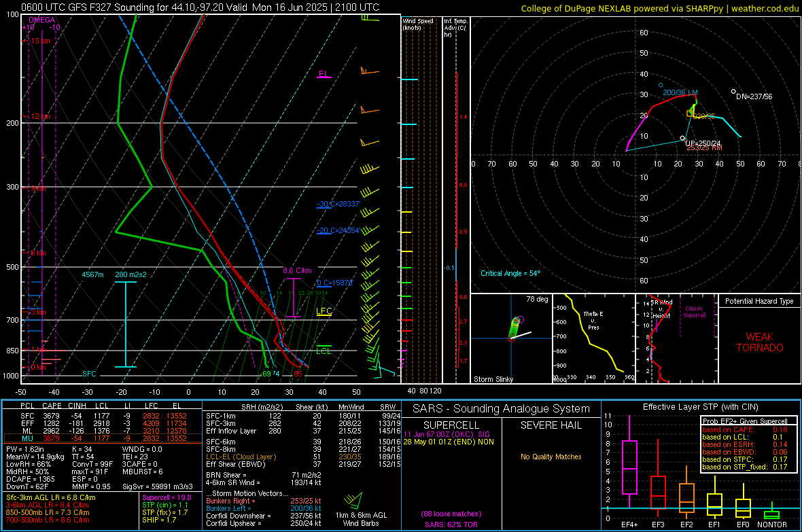802x532 pixels.
Task: Click the 'Eff Shear (EBWD)' row
Action: tap(303, 465)
